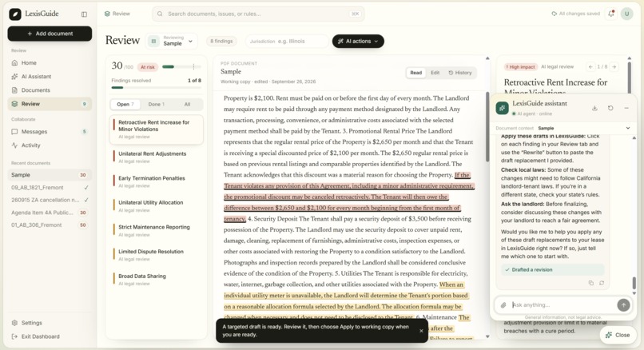Focus the Ask anything chat input
The image size is (644, 350).
point(562,304)
